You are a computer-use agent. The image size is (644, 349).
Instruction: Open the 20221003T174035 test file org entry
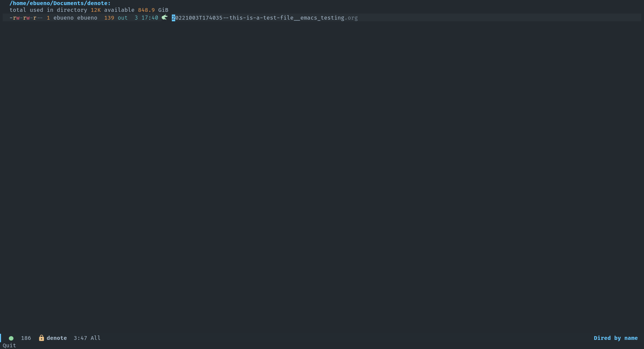tap(264, 18)
